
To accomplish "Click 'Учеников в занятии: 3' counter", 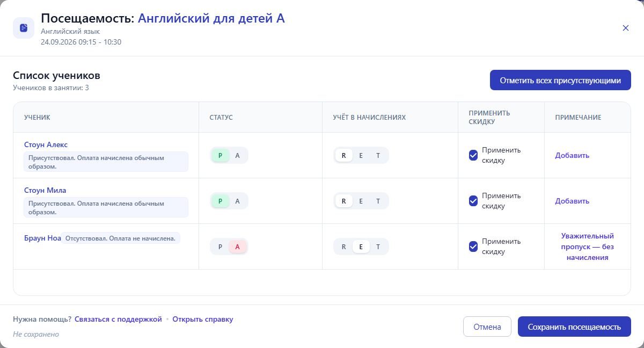I will point(51,88).
